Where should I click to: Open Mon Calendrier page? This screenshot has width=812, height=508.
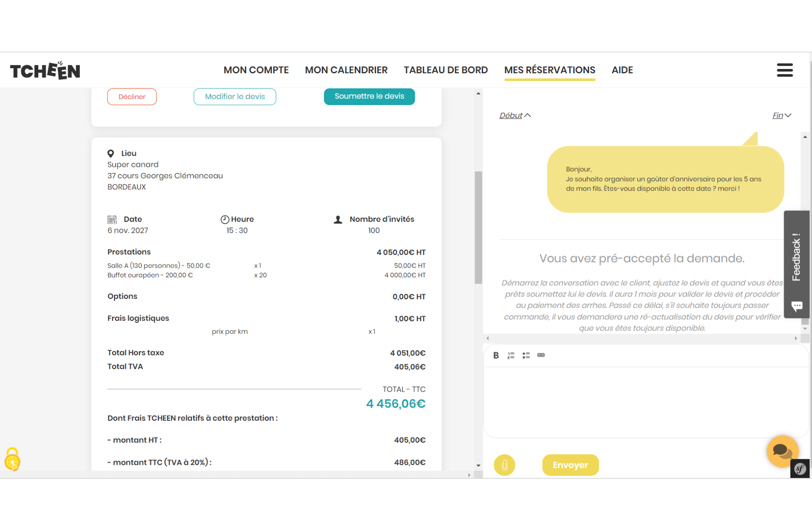click(346, 70)
